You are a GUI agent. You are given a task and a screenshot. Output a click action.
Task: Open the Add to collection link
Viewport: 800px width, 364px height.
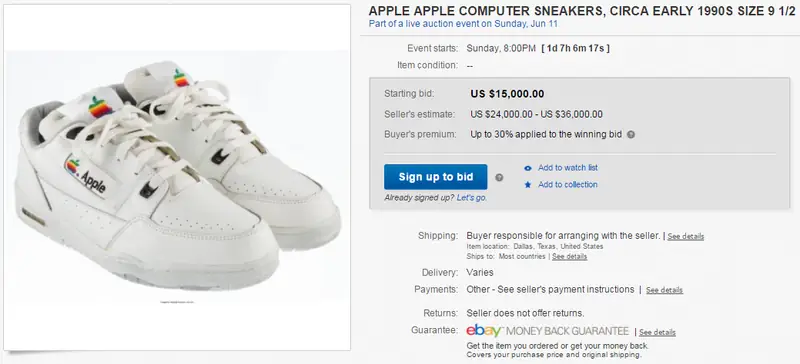click(567, 184)
